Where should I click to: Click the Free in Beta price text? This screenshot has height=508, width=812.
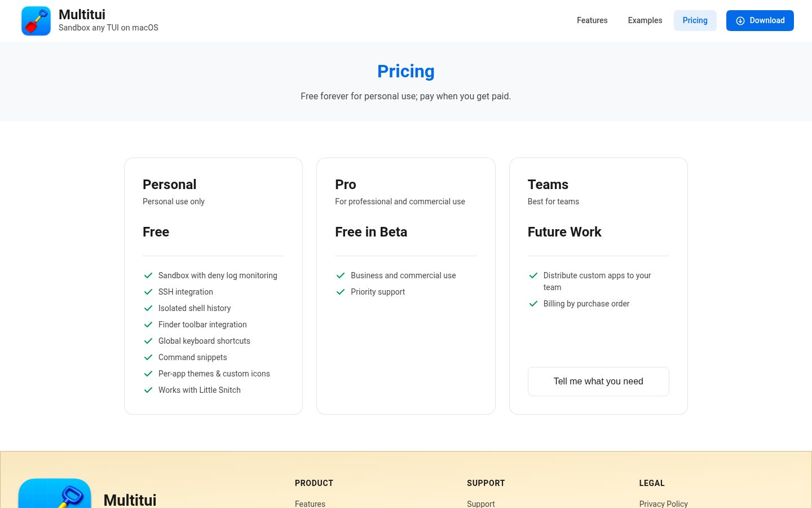tap(371, 232)
